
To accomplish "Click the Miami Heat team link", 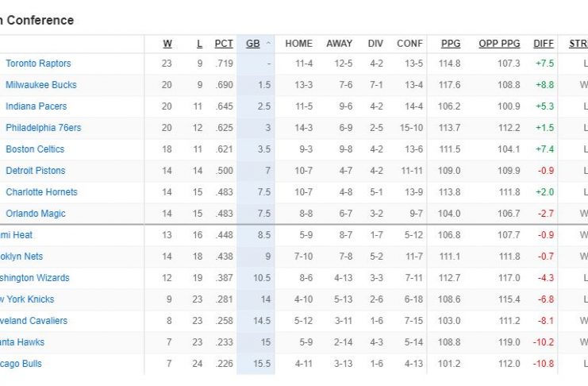I will pyautogui.click(x=16, y=235).
